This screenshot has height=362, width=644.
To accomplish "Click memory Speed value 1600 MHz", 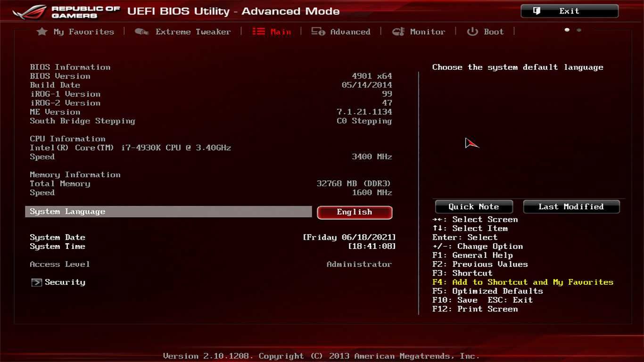I will point(372,193).
